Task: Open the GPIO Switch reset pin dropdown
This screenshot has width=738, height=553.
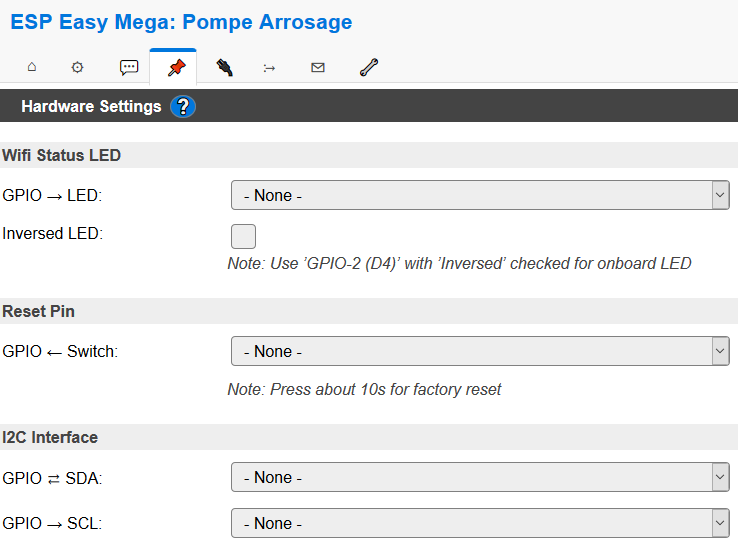Action: point(480,351)
